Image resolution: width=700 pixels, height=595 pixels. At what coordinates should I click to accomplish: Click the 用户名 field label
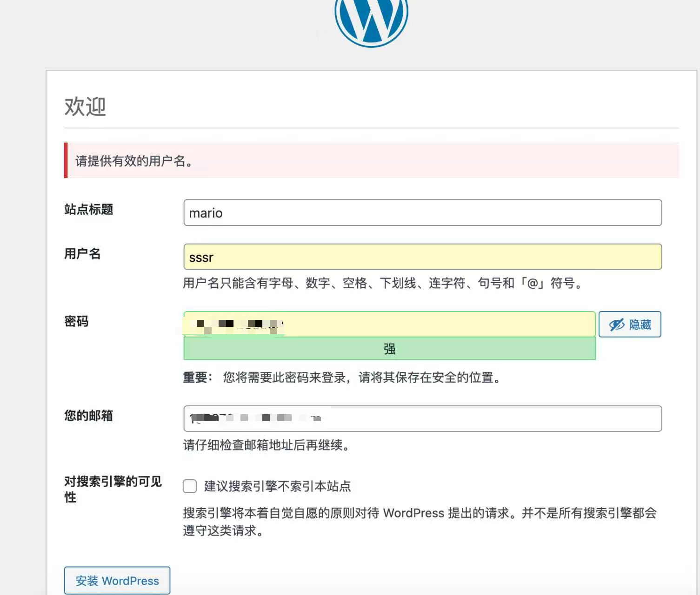tap(82, 254)
